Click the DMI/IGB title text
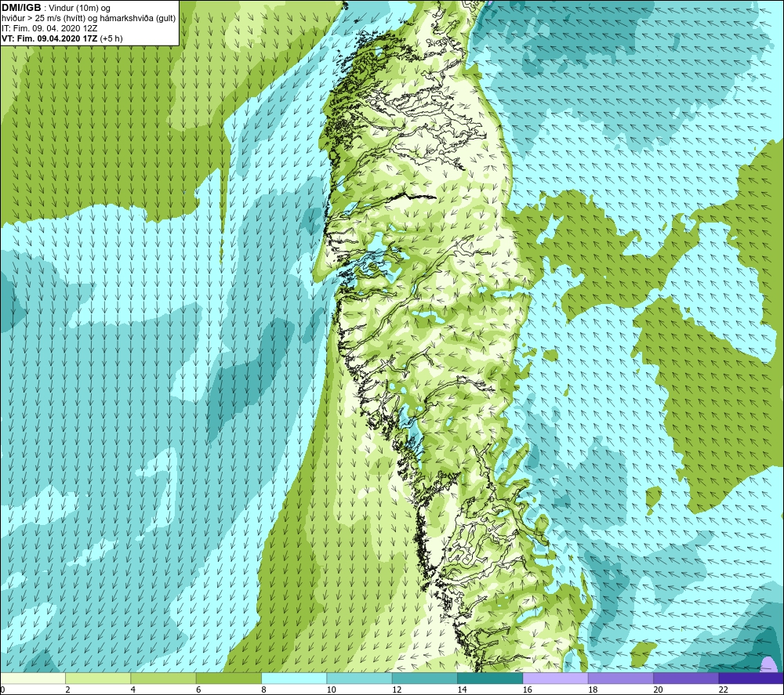Viewport: 784px width, 695px height. [x=21, y=8]
